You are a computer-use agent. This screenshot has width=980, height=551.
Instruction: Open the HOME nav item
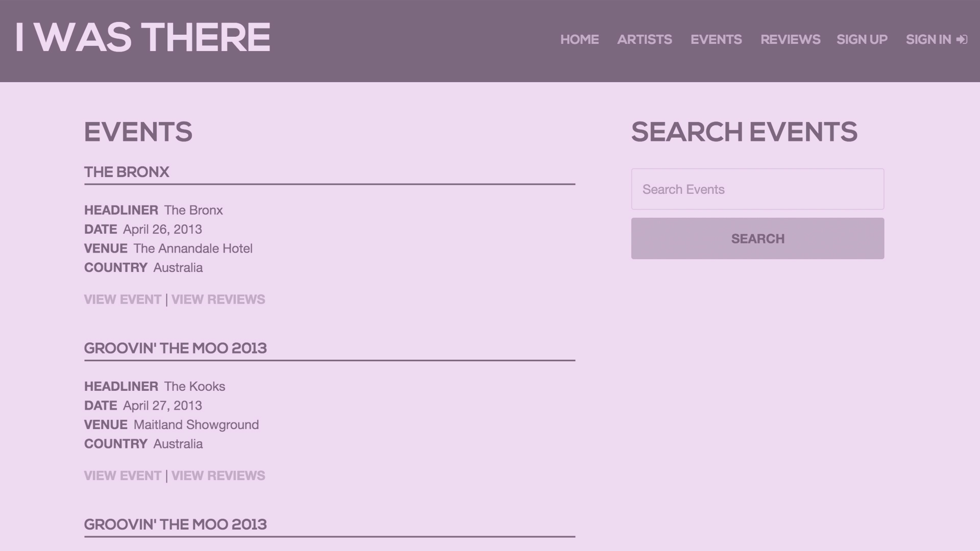(579, 39)
